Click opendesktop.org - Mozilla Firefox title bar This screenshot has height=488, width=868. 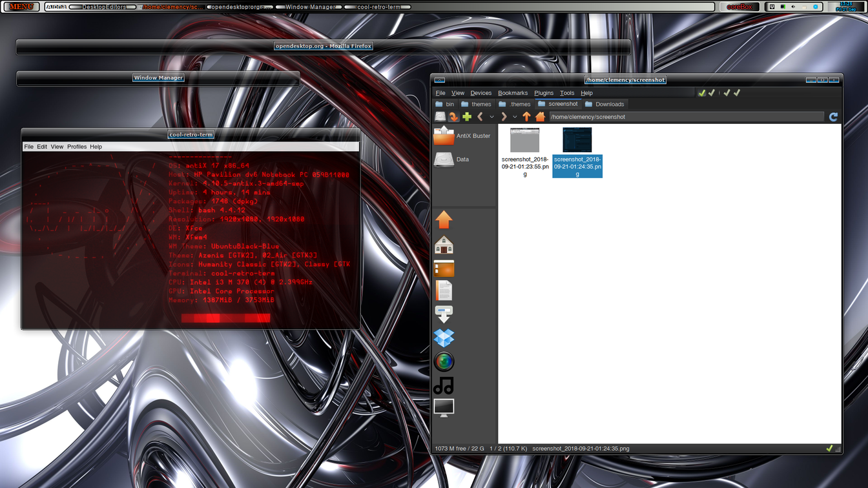(323, 46)
